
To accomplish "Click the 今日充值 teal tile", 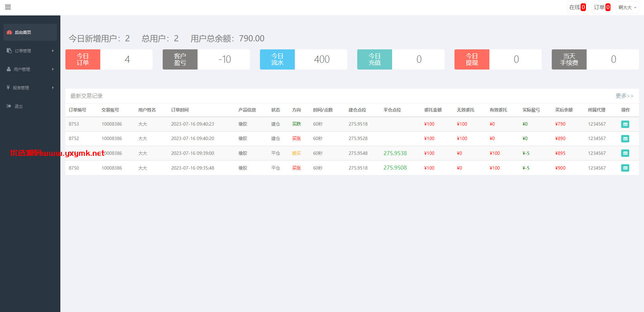I will 375,59.
